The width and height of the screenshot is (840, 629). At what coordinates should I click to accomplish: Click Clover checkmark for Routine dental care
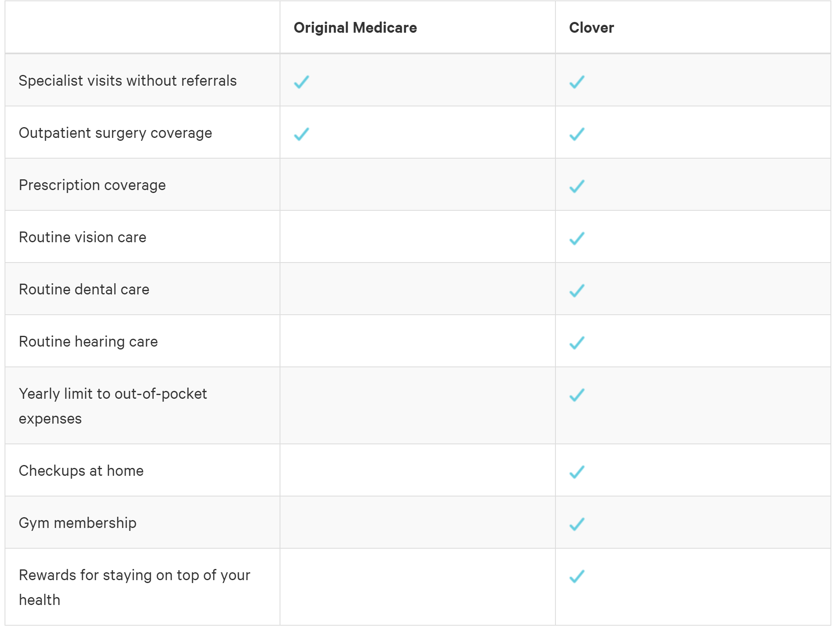(x=577, y=290)
